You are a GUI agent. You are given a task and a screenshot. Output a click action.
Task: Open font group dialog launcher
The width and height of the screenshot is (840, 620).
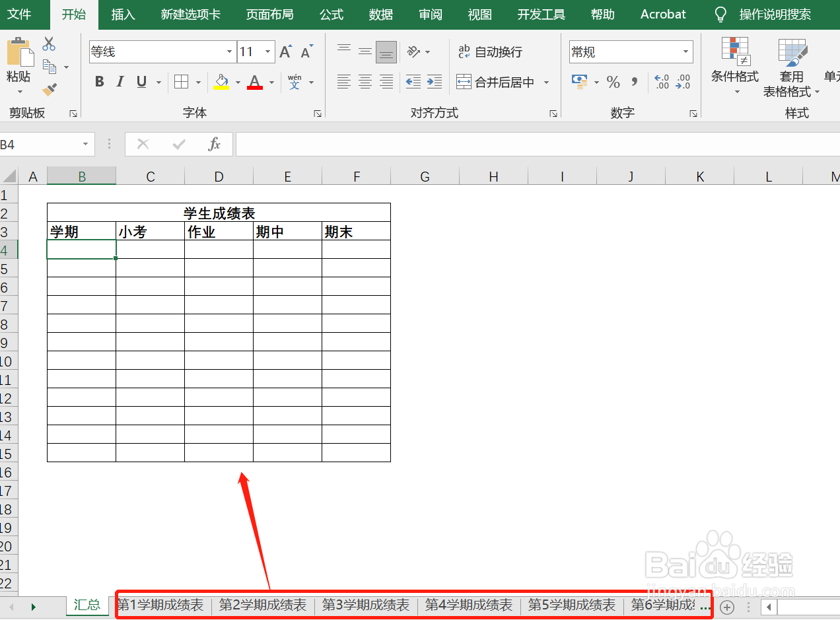(318, 114)
